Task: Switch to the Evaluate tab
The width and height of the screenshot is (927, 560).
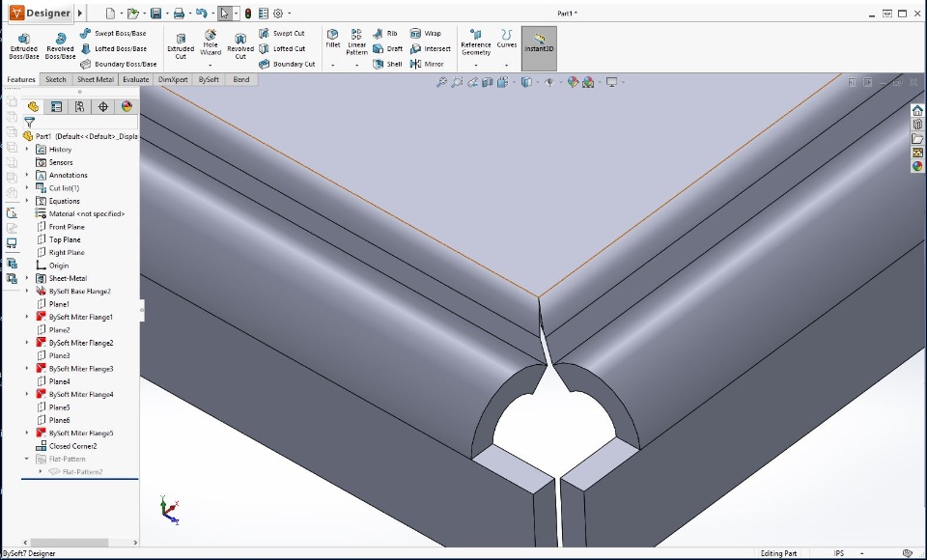Action: coord(136,79)
